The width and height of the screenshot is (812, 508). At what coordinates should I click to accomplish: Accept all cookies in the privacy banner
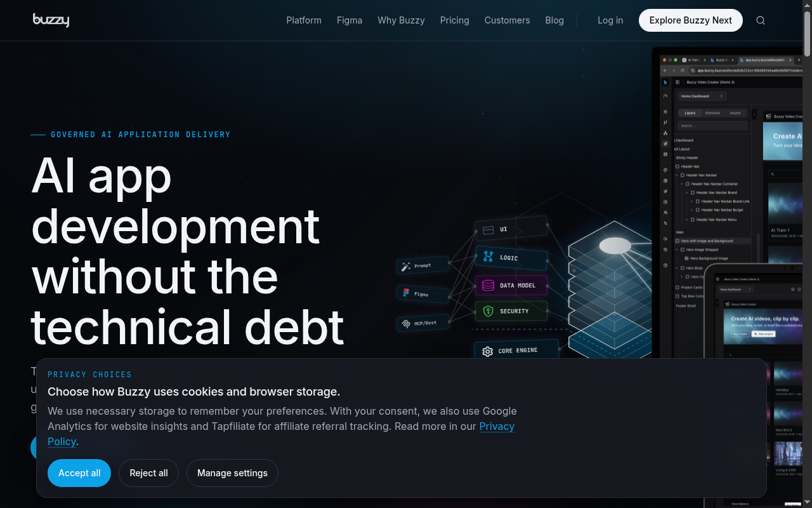point(79,473)
